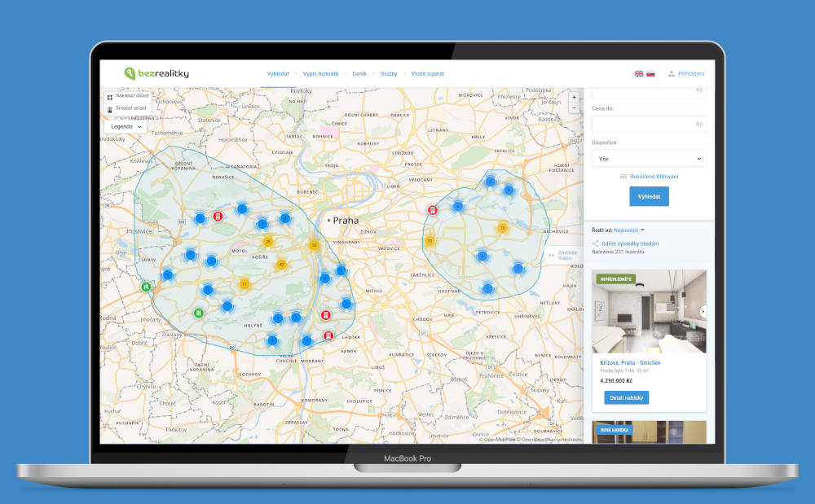
Task: Open the Křížová, Praha - Smíchov link
Action: point(630,363)
